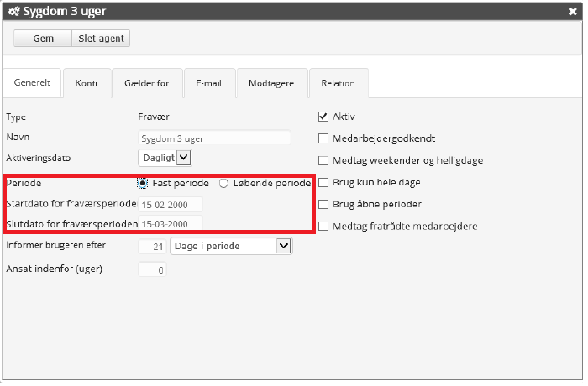Select the Løbende periode radio button
Image resolution: width=588 pixels, height=386 pixels.
point(223,183)
